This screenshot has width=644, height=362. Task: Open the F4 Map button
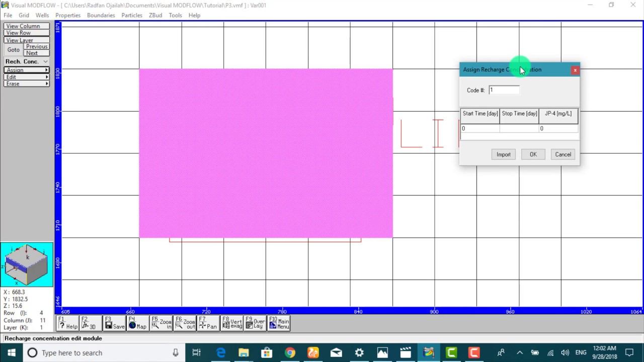(x=137, y=323)
